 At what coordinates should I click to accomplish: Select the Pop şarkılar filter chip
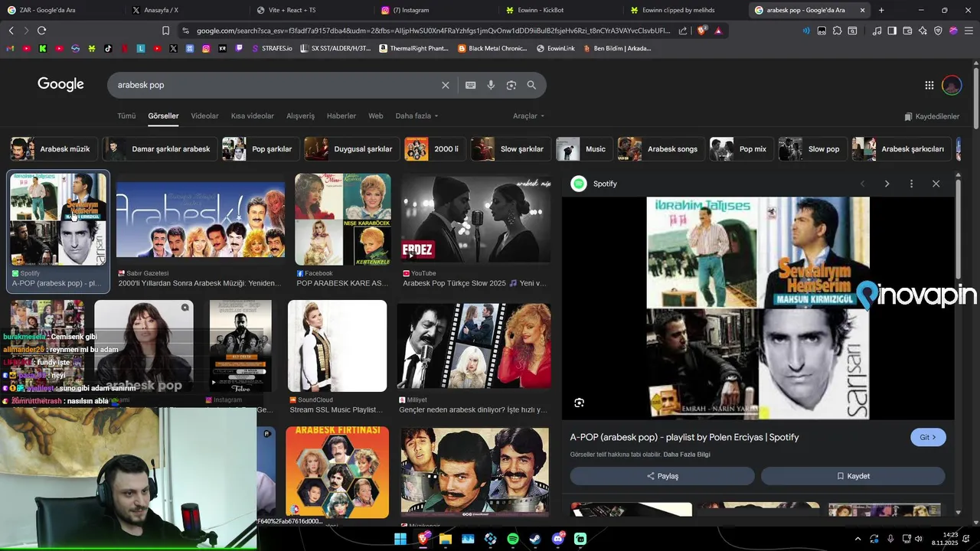point(260,149)
